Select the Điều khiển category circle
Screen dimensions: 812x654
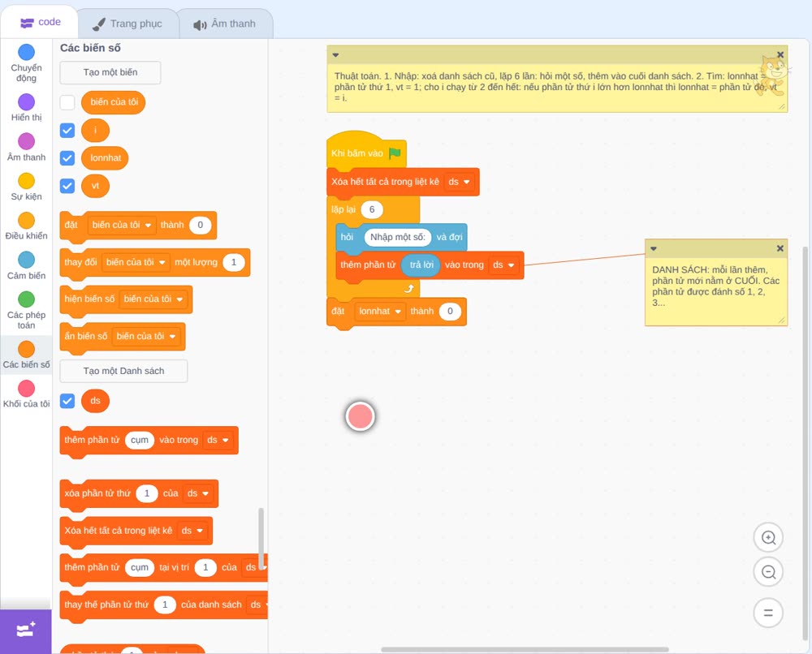pos(27,221)
